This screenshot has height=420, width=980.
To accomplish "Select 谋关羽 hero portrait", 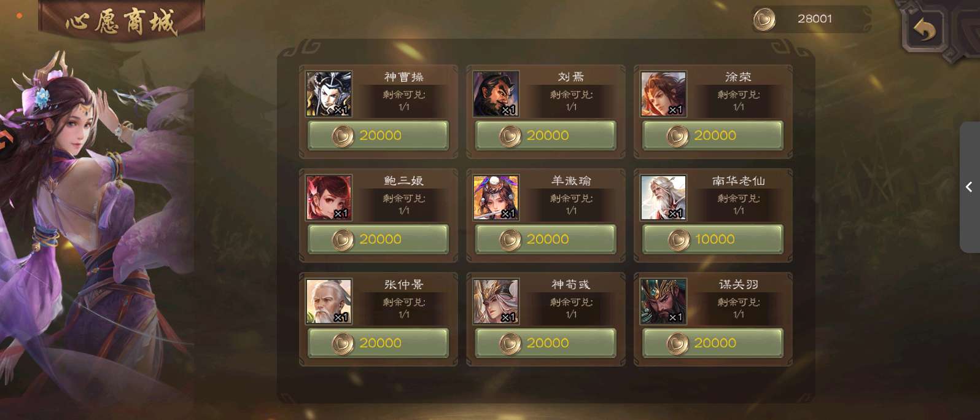I will point(663,301).
